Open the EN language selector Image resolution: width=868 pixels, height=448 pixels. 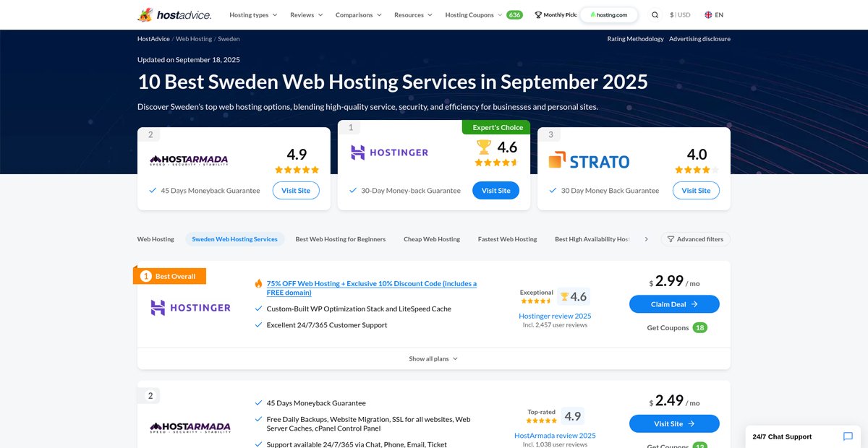click(x=713, y=14)
